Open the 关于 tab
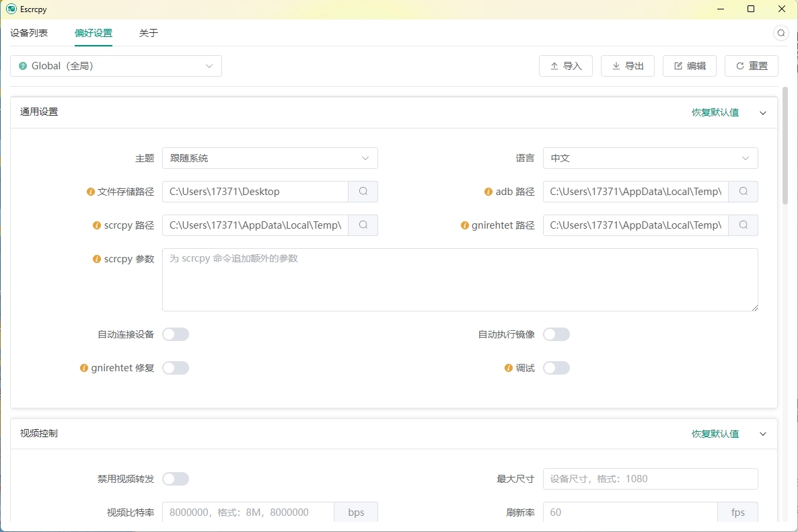The height and width of the screenshot is (532, 798). [148, 32]
